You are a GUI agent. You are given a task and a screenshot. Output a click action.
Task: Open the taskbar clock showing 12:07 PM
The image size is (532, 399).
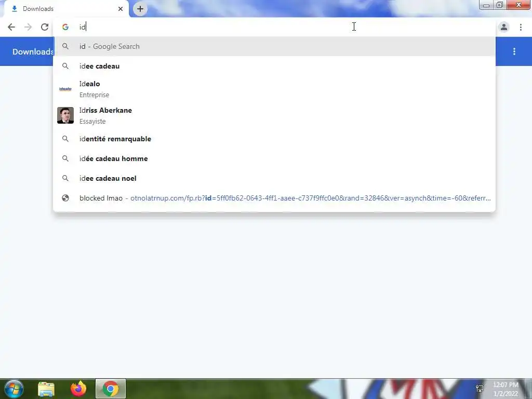pyautogui.click(x=506, y=389)
